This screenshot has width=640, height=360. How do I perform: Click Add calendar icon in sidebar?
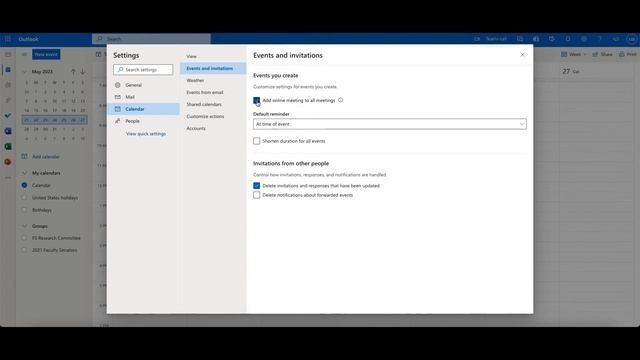(24, 156)
